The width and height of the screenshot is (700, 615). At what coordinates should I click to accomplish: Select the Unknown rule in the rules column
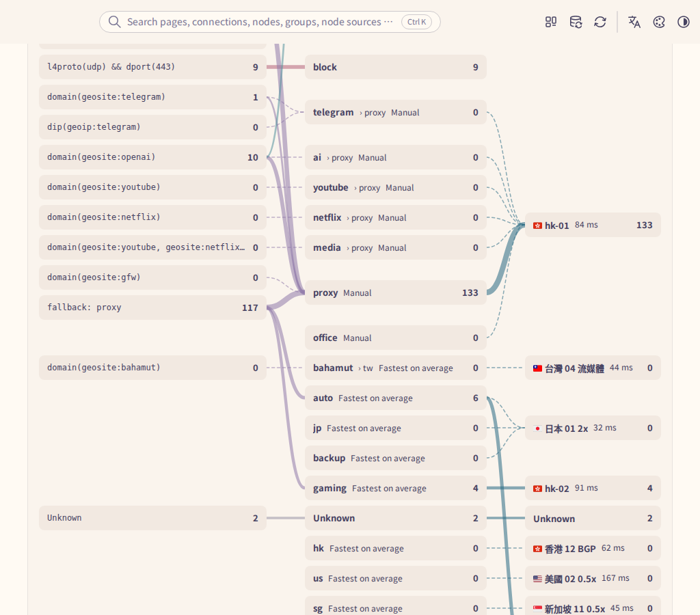pos(152,518)
